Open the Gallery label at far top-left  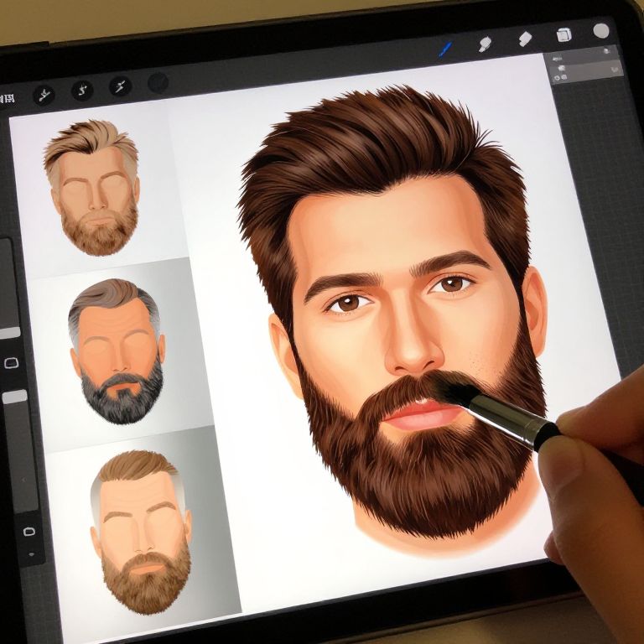tap(7, 98)
